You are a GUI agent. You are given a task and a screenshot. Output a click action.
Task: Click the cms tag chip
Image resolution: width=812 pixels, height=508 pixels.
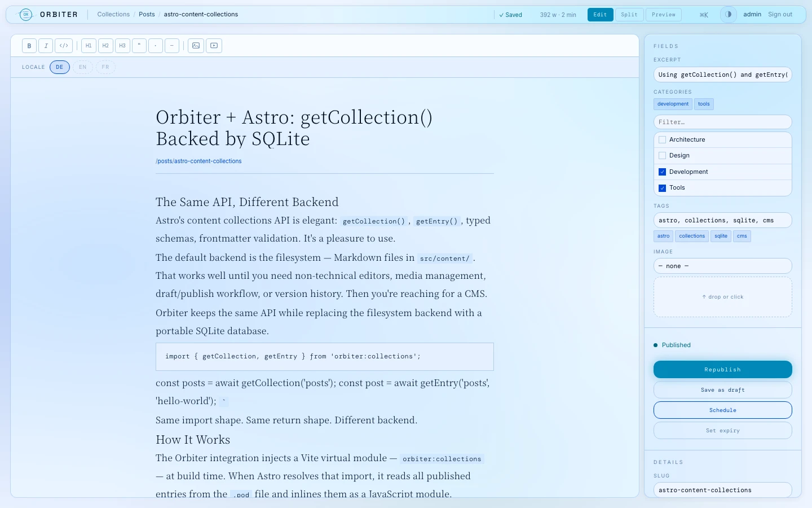tap(742, 236)
